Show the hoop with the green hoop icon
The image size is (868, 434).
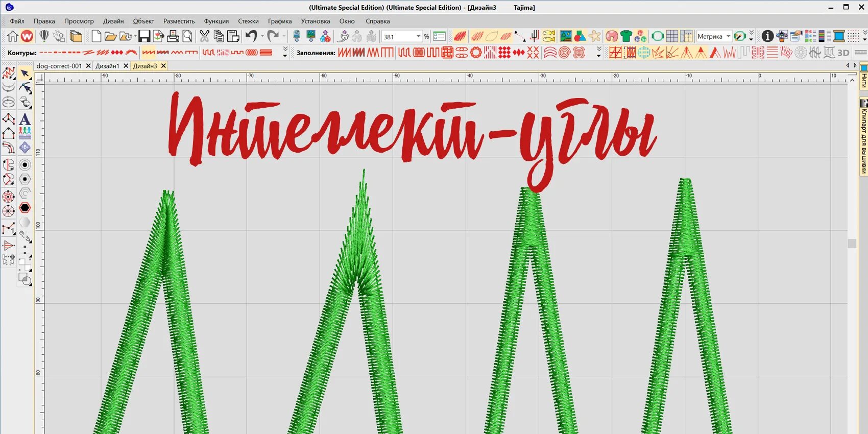[x=658, y=36]
